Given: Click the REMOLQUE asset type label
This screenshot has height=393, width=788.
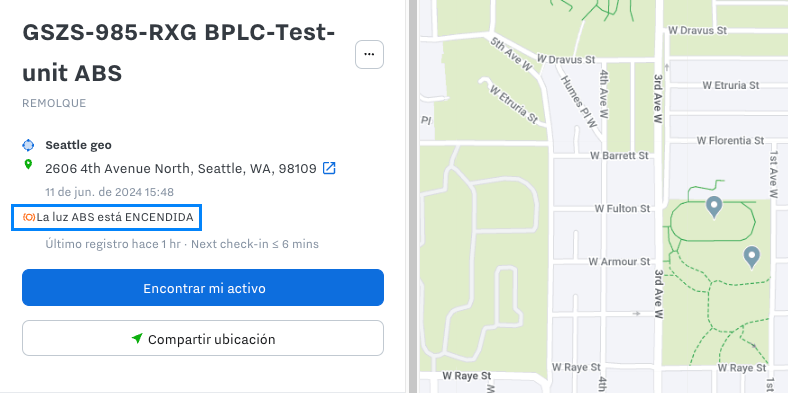Looking at the screenshot, I should pos(54,103).
